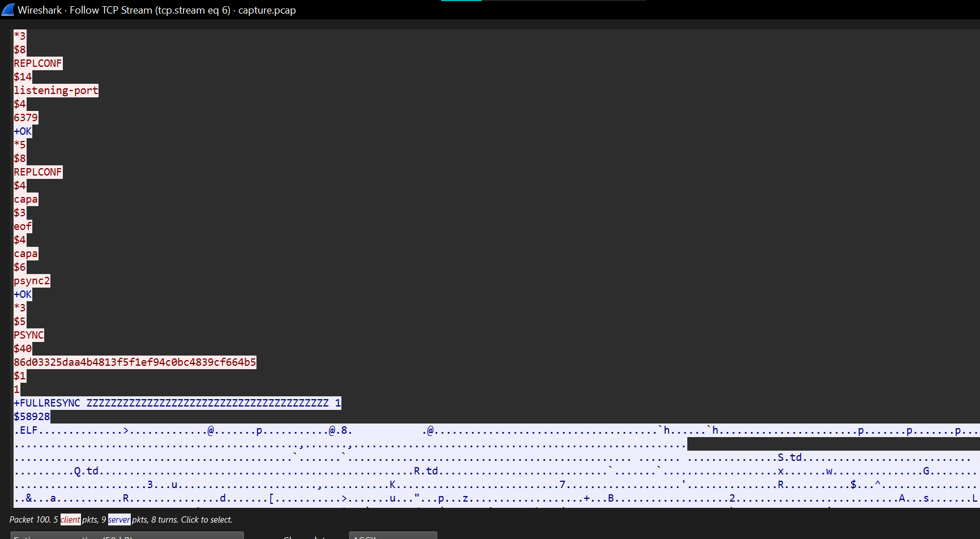Select the '$58928' payload size line

point(32,417)
